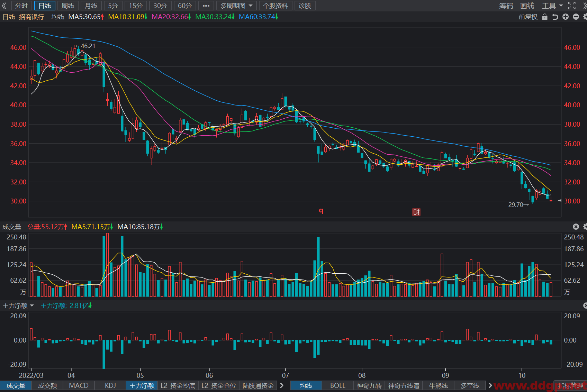Close the 成交量 volume panel
The image size is (587, 392).
tap(576, 227)
